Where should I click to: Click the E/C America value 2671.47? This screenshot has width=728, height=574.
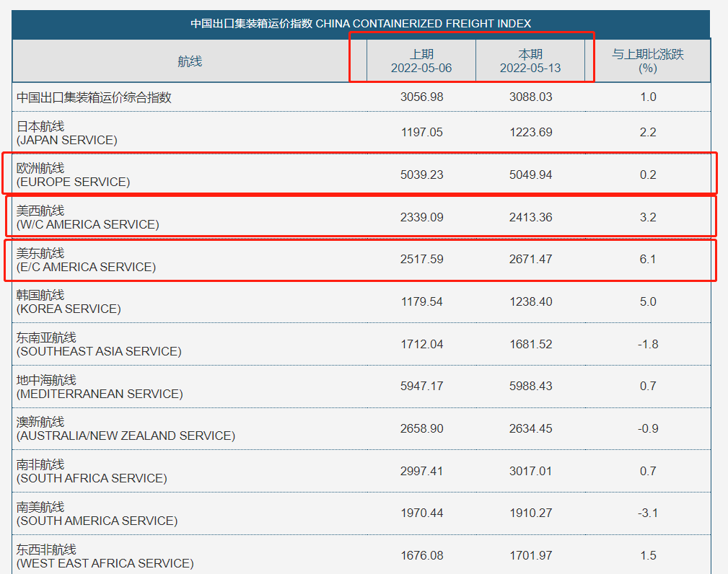pyautogui.click(x=531, y=259)
